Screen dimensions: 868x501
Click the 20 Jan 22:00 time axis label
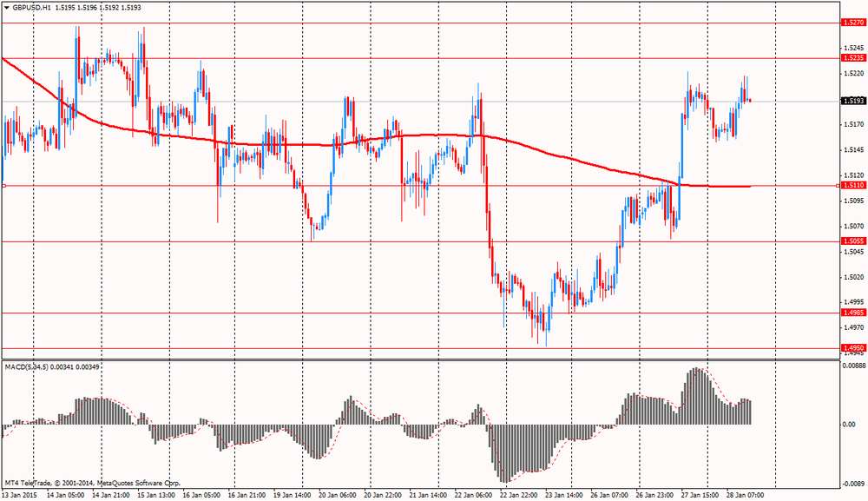point(383,495)
